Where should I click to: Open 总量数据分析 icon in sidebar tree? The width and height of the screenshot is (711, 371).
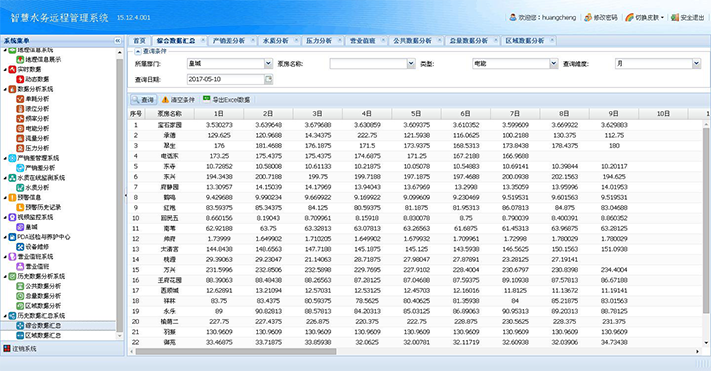point(20,296)
